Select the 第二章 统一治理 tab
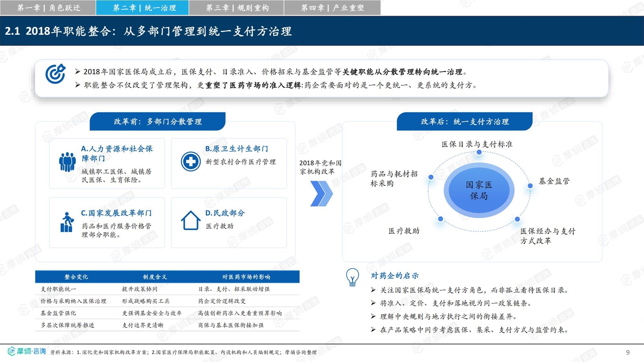The height and width of the screenshot is (362, 644). [142, 8]
